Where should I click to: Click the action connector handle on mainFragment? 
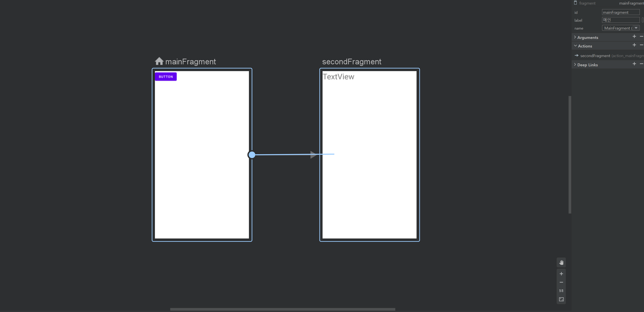[252, 155]
